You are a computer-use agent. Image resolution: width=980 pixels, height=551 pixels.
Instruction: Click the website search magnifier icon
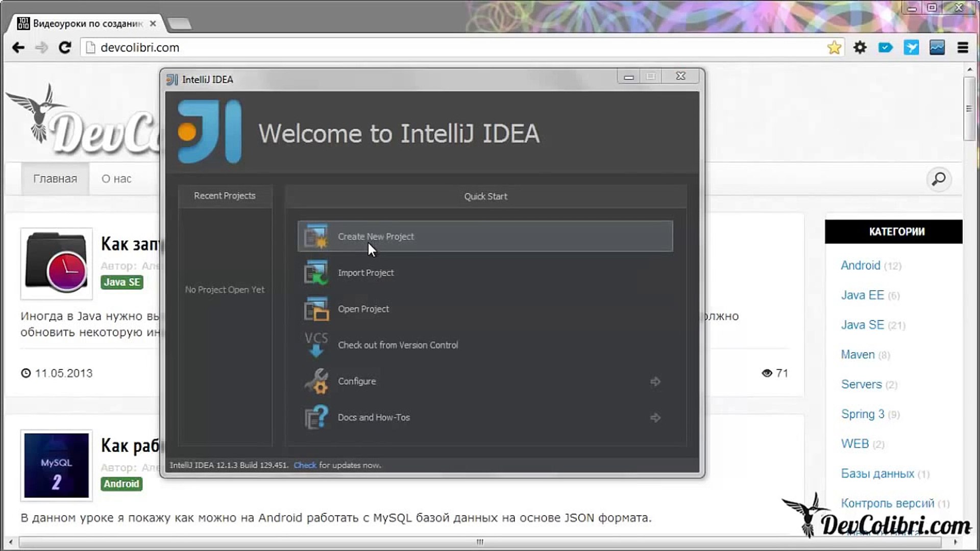point(938,179)
